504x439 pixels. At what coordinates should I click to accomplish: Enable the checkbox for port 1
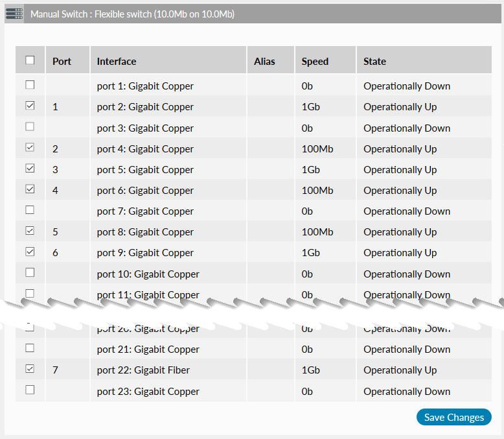pyautogui.click(x=30, y=85)
